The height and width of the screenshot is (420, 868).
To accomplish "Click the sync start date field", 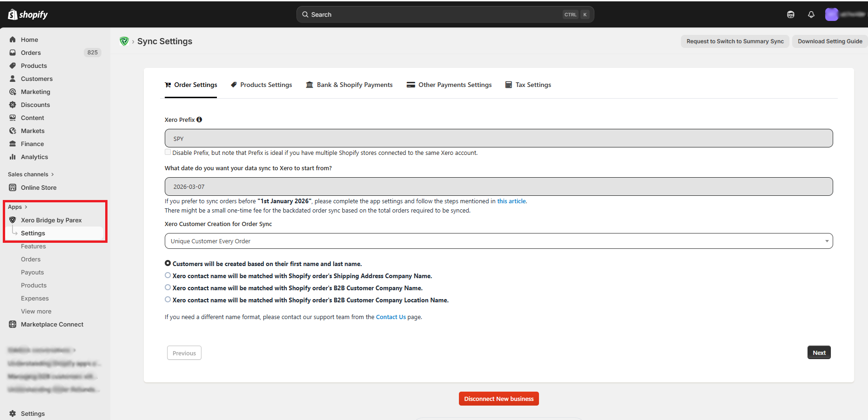I will (498, 187).
